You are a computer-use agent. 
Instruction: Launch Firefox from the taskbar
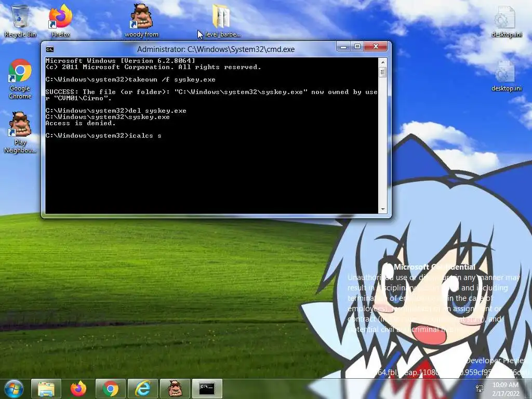tap(78, 389)
